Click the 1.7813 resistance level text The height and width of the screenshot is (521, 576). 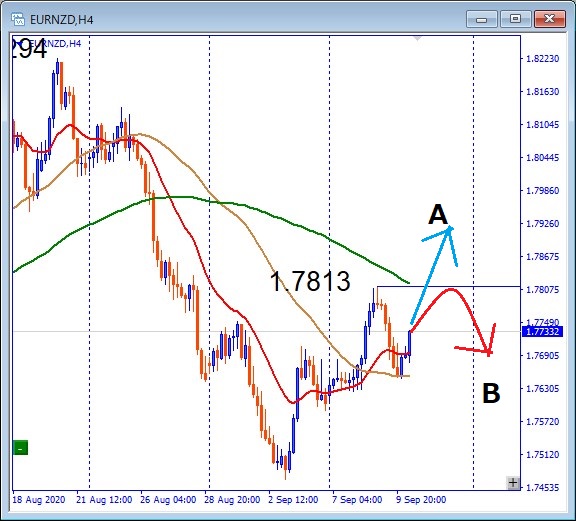click(x=310, y=281)
